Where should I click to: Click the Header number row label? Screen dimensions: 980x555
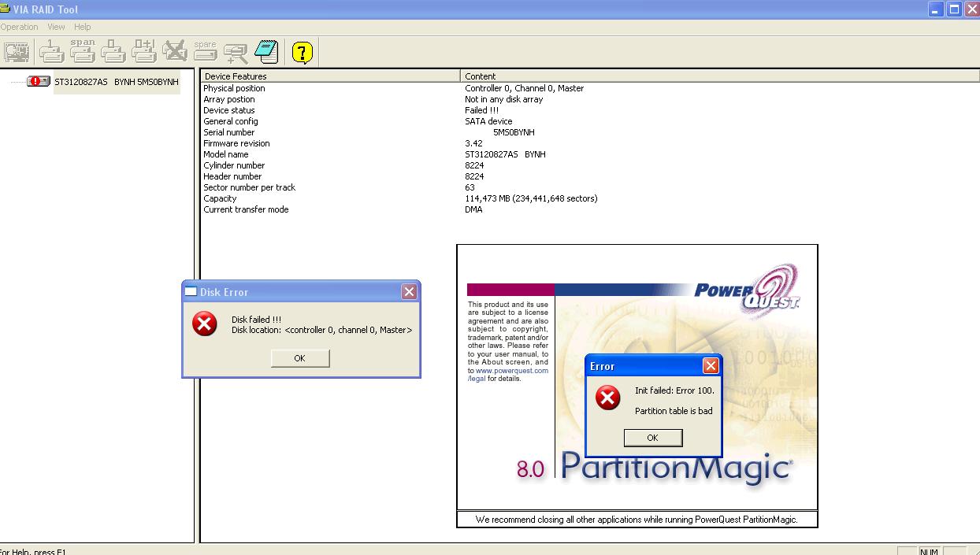click(232, 176)
